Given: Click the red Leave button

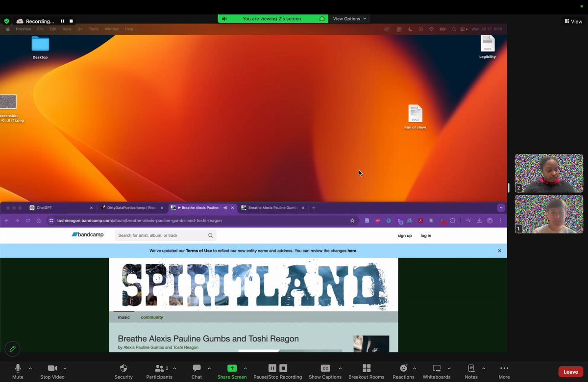Looking at the screenshot, I should [570, 372].
